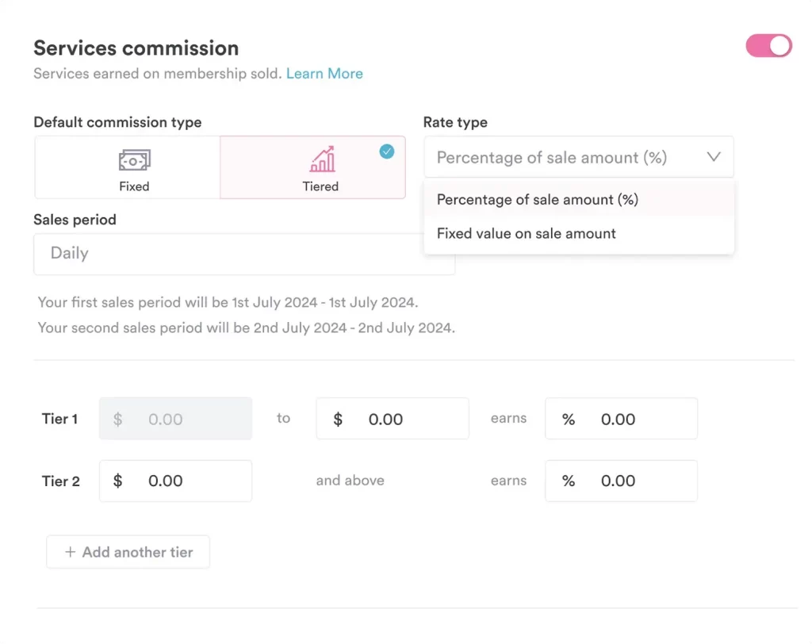
Task: Open the Learn More link
Action: (x=324, y=74)
